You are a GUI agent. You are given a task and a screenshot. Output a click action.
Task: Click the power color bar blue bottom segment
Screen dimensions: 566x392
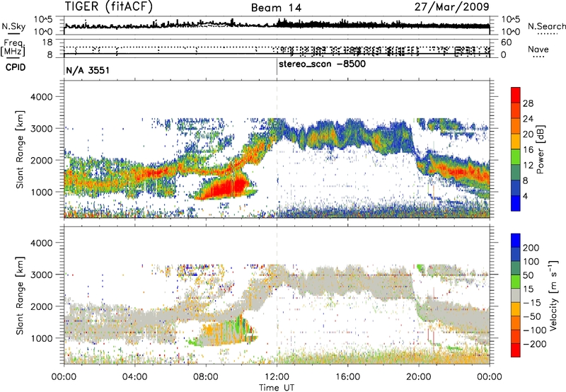click(516, 203)
